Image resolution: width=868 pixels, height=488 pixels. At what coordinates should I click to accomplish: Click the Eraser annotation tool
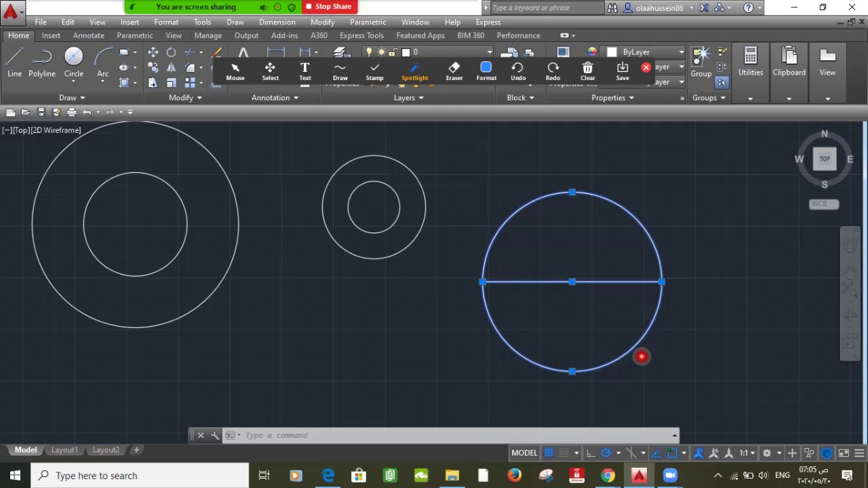[x=454, y=71]
